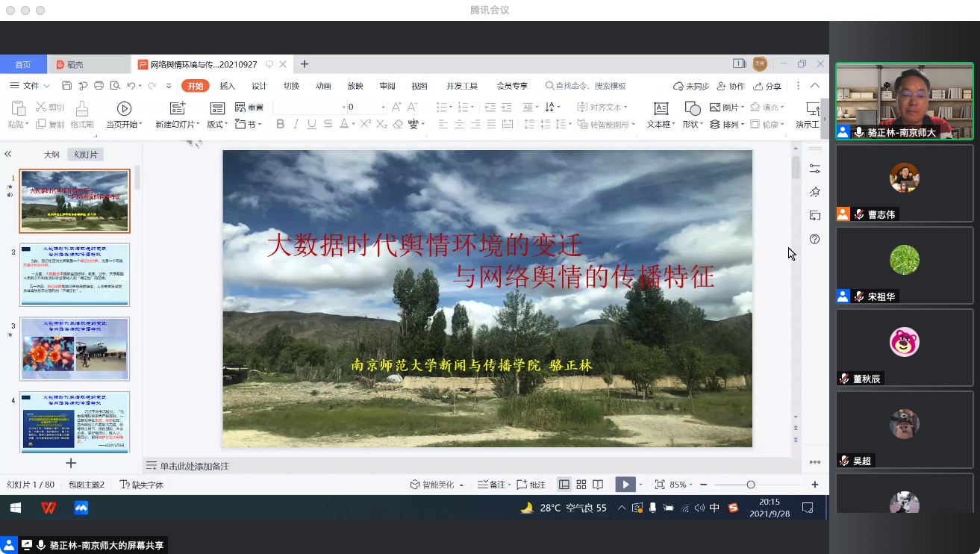Open the 版式 layout dropdown

(217, 125)
